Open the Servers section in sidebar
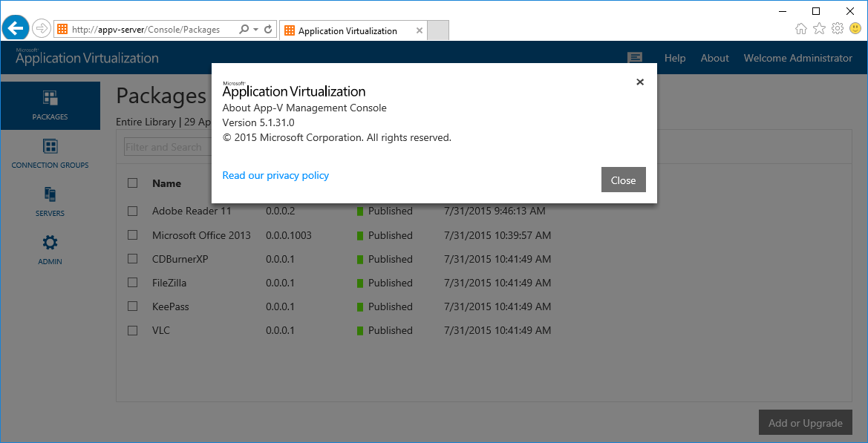Screen dimensions: 868x443 [x=50, y=202]
